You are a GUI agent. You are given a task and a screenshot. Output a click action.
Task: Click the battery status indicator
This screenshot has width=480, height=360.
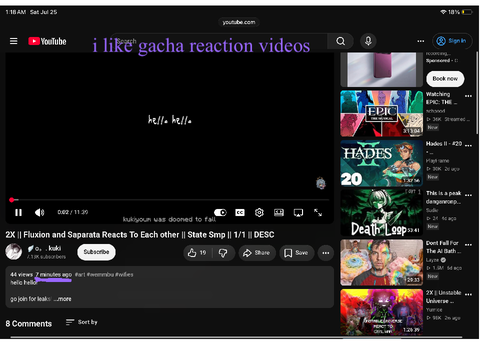(x=467, y=12)
